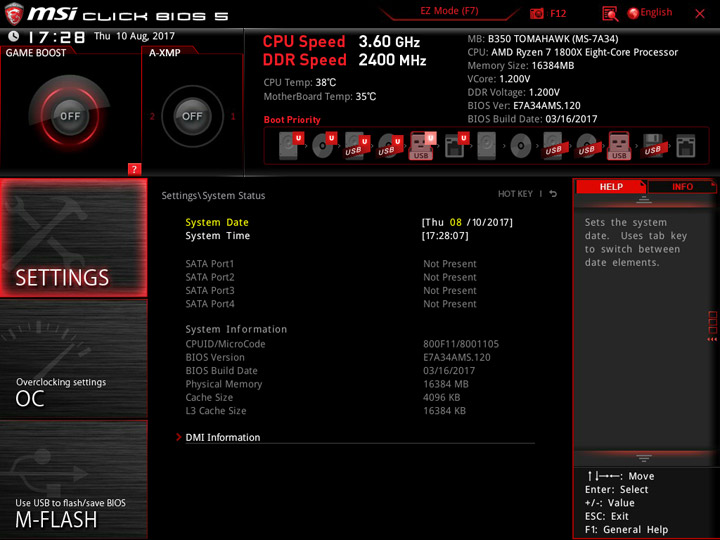This screenshot has width=720, height=540.
Task: Click the CPU Speed 3.60 GHz readout
Action: [x=341, y=42]
